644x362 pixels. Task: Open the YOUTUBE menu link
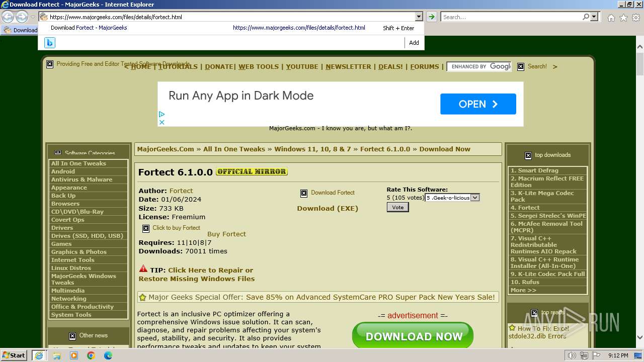[302, 66]
